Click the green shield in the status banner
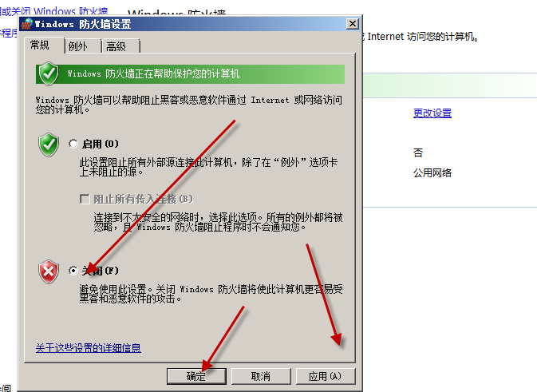The height and width of the screenshot is (392, 537). [49, 73]
